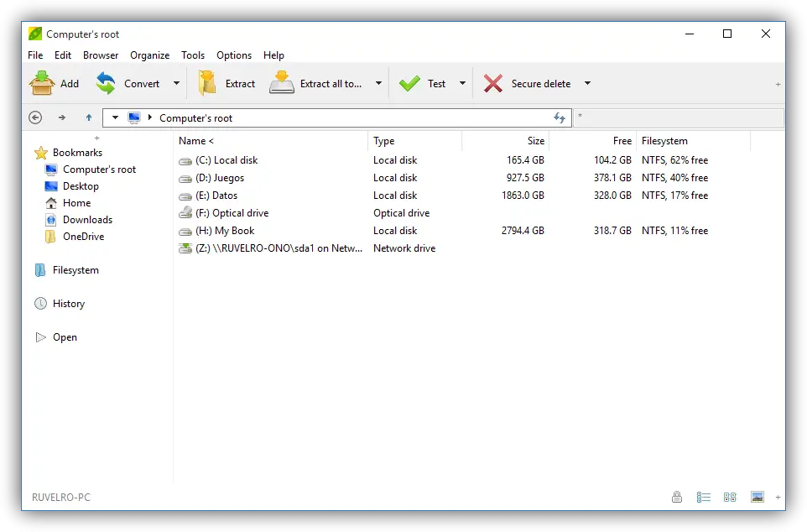Click the Add archive box icon
The image size is (807, 532).
pos(42,83)
